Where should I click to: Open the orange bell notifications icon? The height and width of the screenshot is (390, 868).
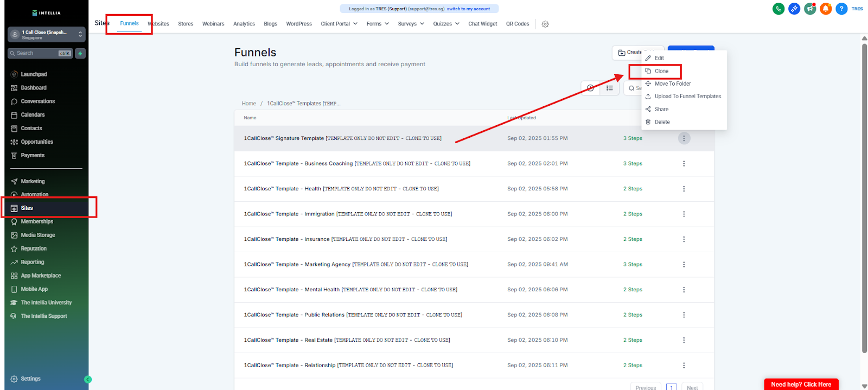(x=826, y=9)
